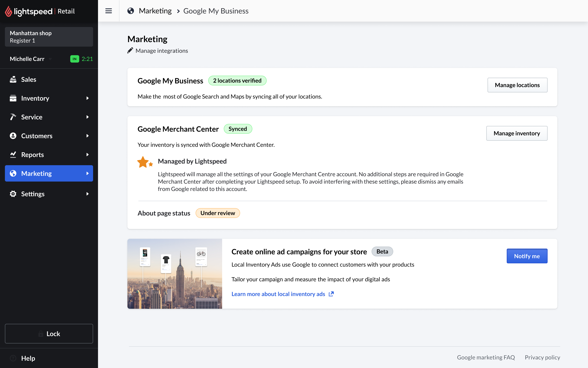
Task: Click the Manage locations button
Action: [517, 85]
